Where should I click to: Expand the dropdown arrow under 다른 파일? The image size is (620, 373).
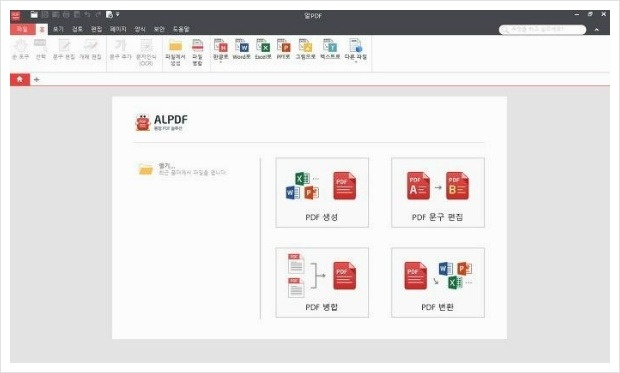coord(355,62)
